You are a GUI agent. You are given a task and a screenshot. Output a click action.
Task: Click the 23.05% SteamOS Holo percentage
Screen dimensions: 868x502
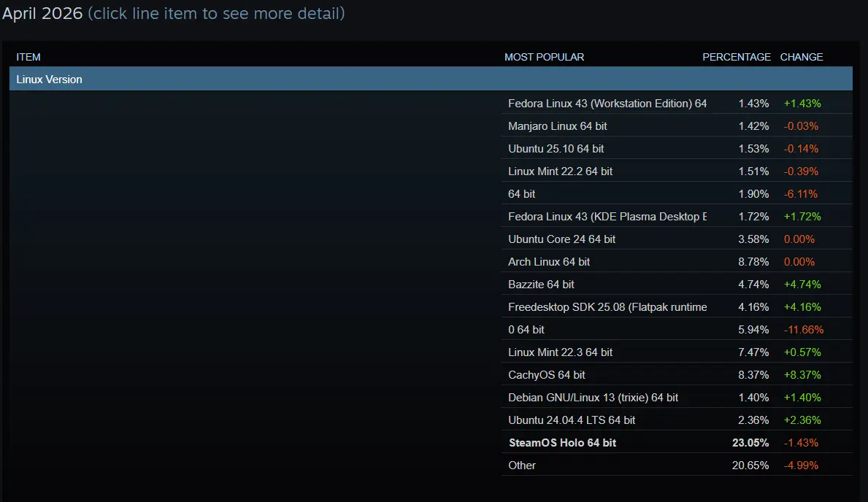tap(750, 443)
